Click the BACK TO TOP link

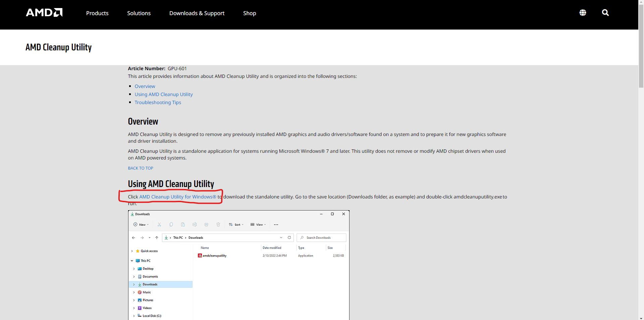tap(141, 168)
